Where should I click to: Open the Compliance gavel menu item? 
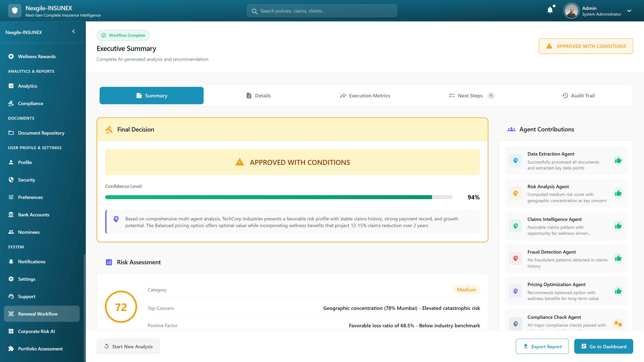point(31,103)
